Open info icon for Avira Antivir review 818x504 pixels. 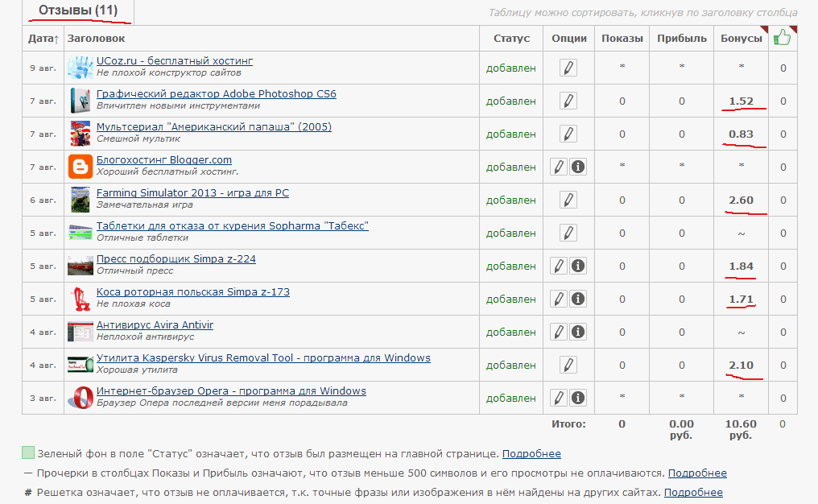point(578,332)
